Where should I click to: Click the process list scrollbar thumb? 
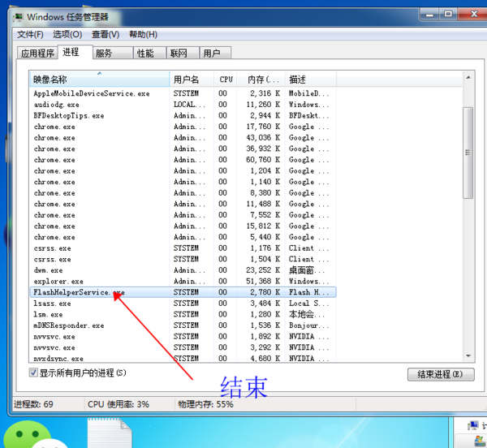point(468,153)
